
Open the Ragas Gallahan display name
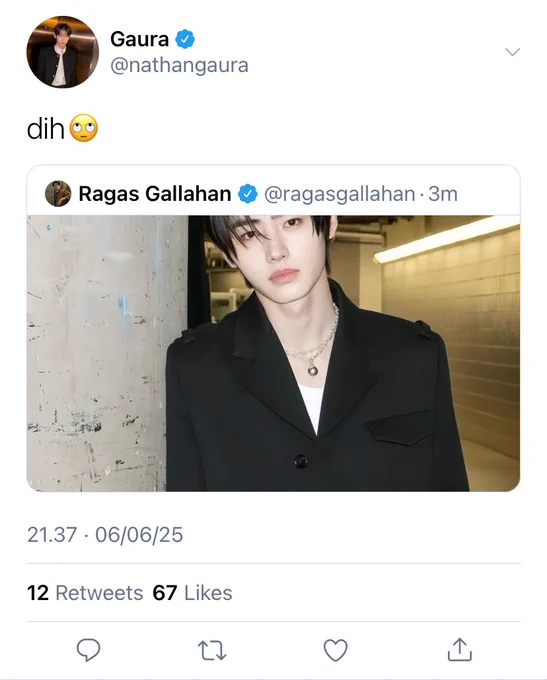coord(155,193)
